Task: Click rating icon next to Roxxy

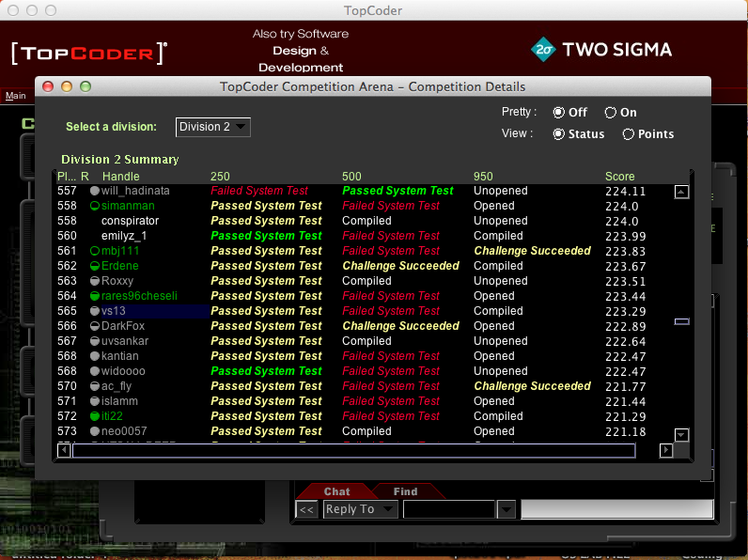Action: [x=95, y=281]
